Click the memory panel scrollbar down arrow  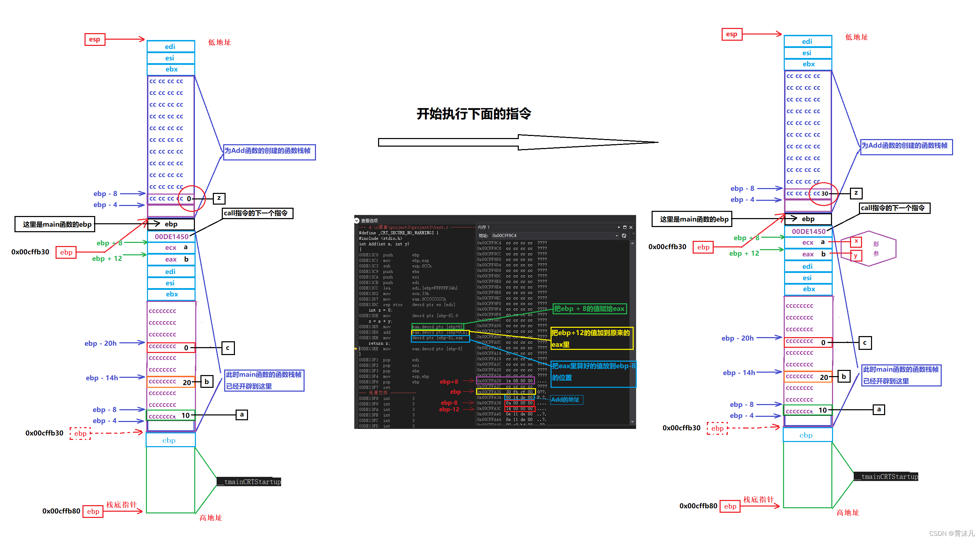click(632, 421)
